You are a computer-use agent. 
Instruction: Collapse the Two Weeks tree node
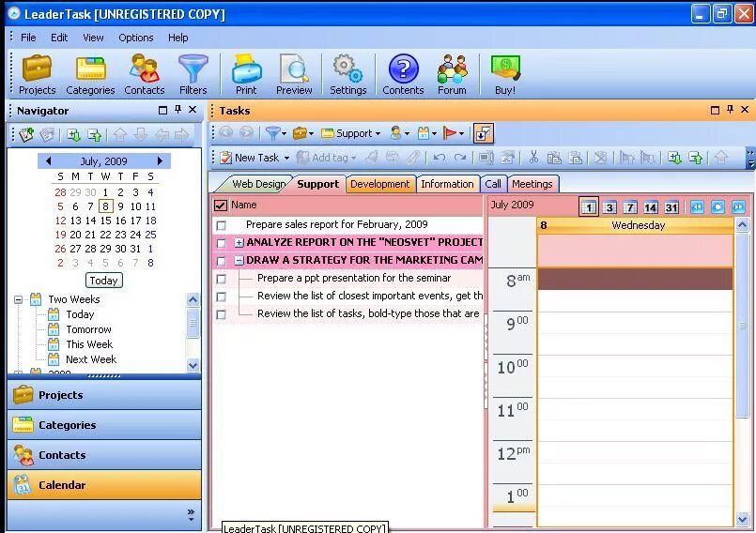18,299
